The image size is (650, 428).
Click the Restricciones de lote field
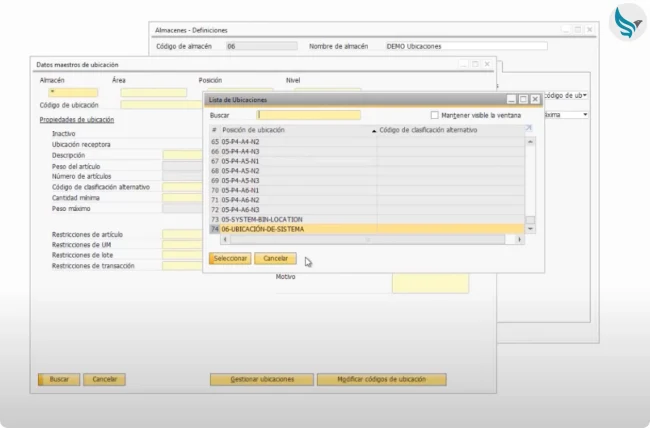tap(183, 255)
